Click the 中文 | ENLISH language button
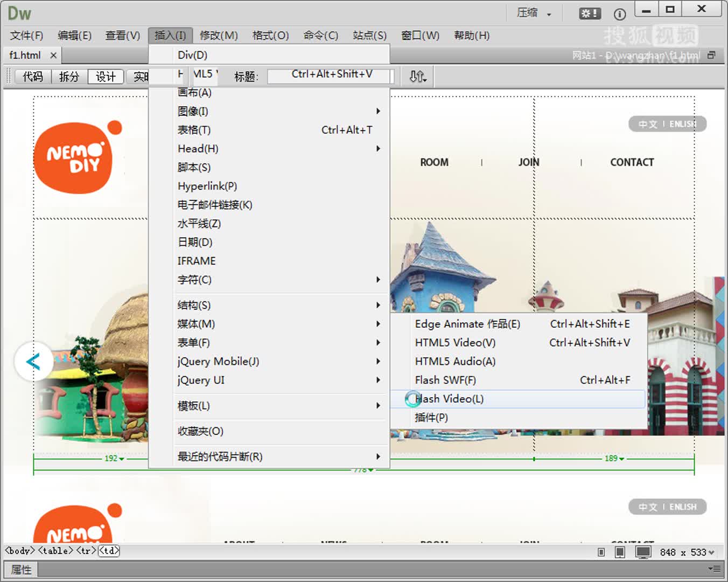 (x=667, y=124)
